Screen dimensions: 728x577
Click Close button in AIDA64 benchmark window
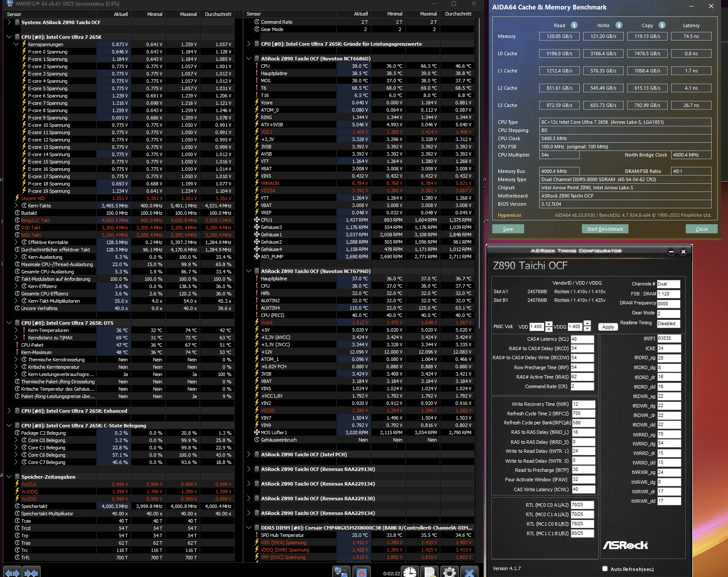pyautogui.click(x=701, y=229)
